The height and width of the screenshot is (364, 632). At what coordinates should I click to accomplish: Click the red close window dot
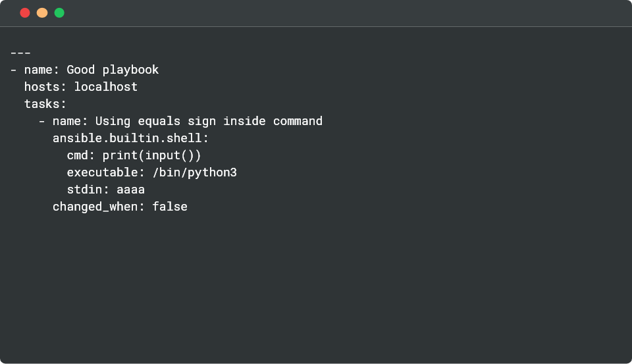click(25, 13)
